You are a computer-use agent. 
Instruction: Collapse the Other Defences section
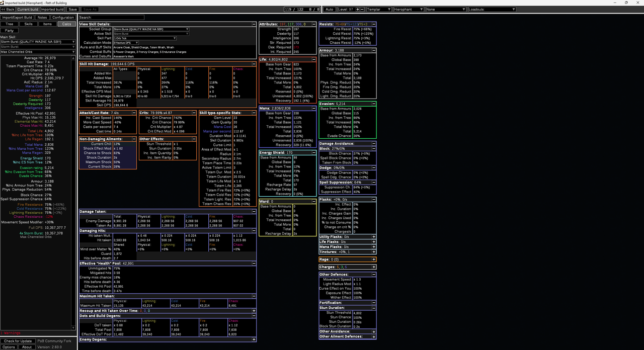(374, 275)
